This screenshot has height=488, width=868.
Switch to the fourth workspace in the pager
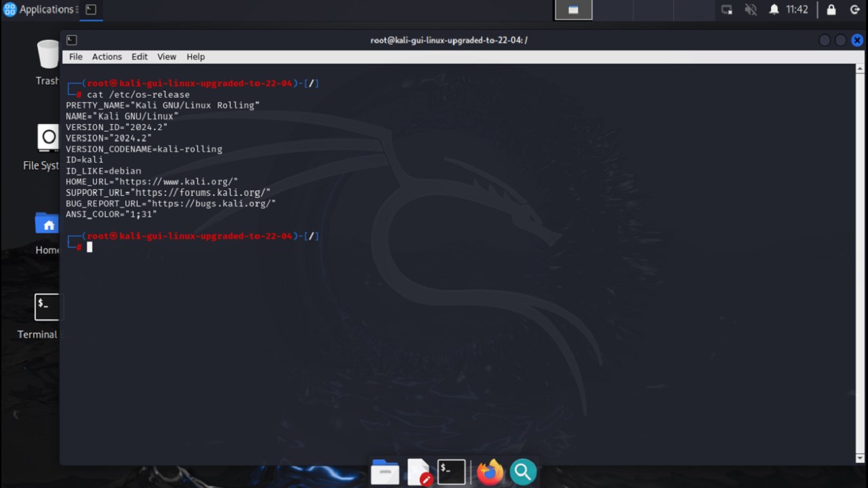point(694,10)
